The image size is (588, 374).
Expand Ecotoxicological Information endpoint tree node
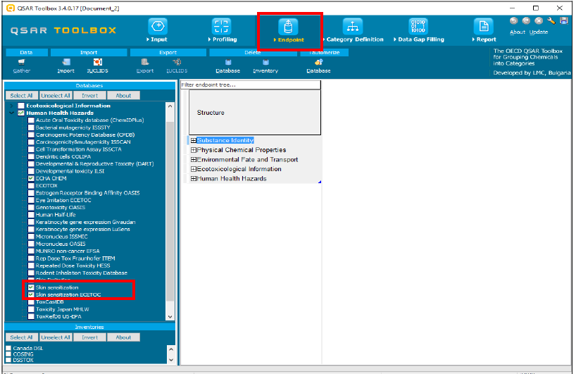[194, 169]
